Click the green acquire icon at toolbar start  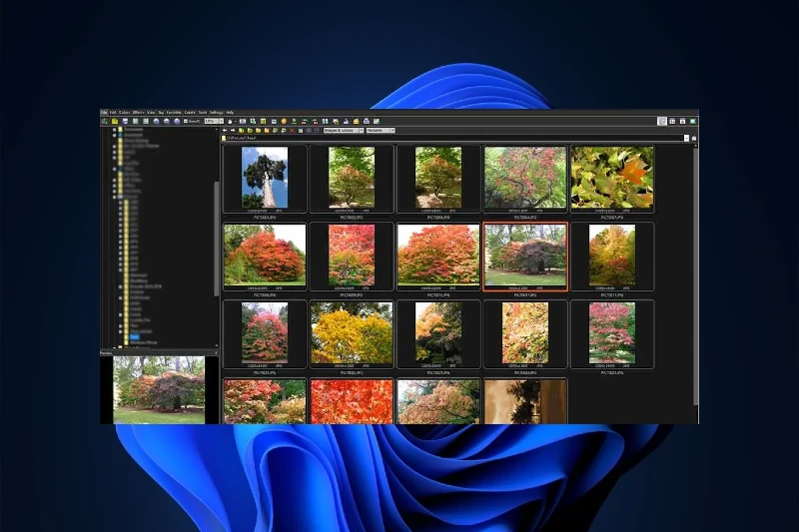tap(105, 121)
